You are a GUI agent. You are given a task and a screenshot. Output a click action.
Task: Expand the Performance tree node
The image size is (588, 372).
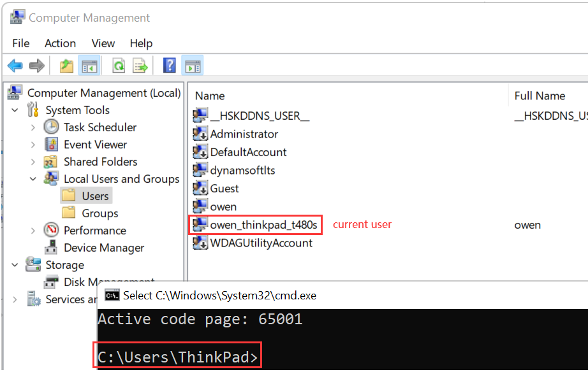tap(33, 231)
